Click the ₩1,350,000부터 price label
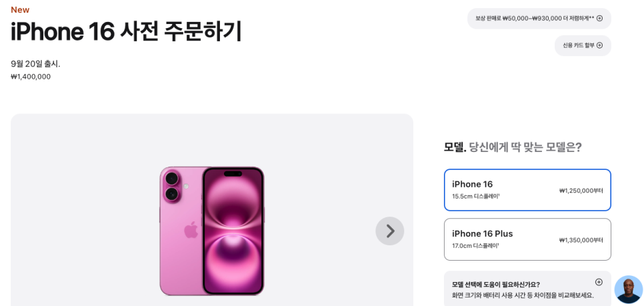644x306 pixels. (581, 240)
